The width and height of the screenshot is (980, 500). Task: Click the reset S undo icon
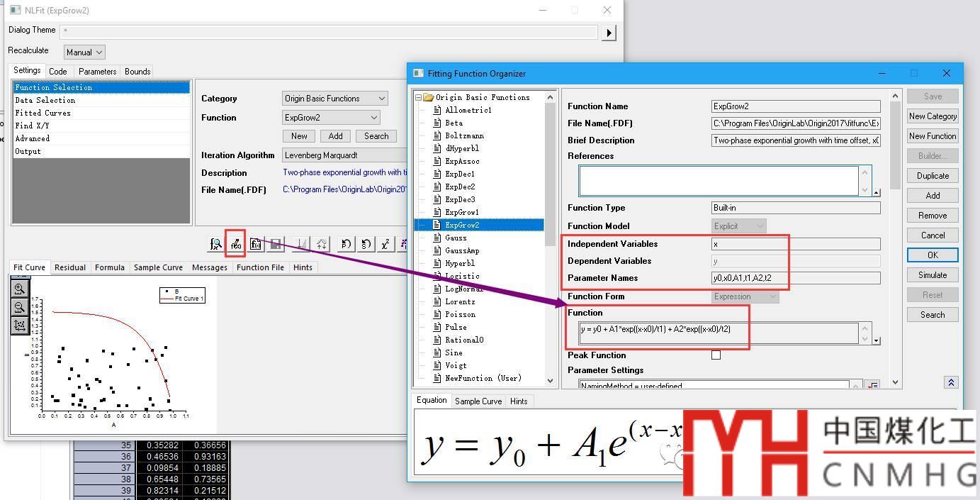click(x=366, y=244)
